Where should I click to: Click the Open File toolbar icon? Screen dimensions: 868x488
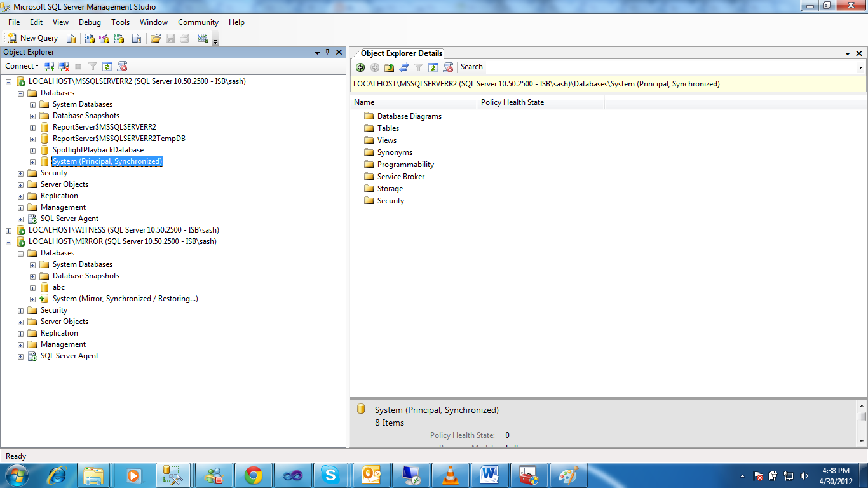(156, 38)
